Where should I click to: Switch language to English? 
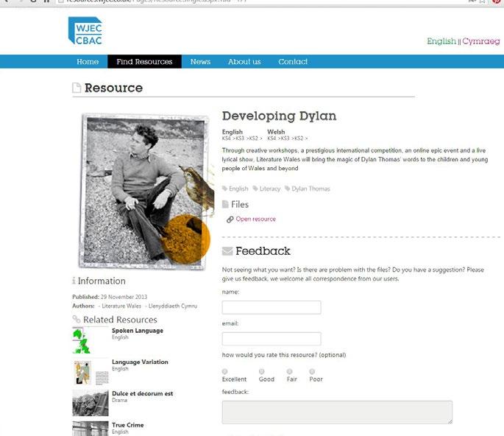[441, 41]
